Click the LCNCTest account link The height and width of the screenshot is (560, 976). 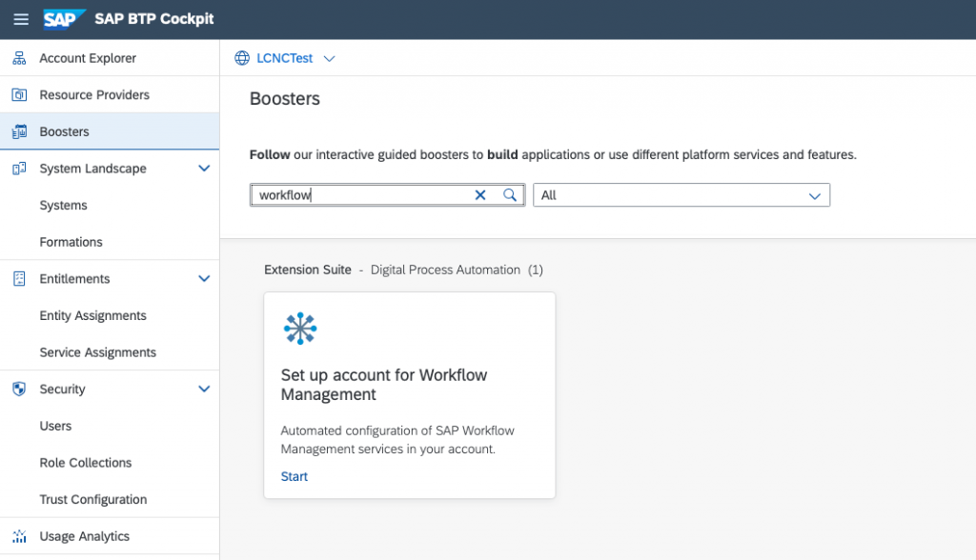coord(284,58)
